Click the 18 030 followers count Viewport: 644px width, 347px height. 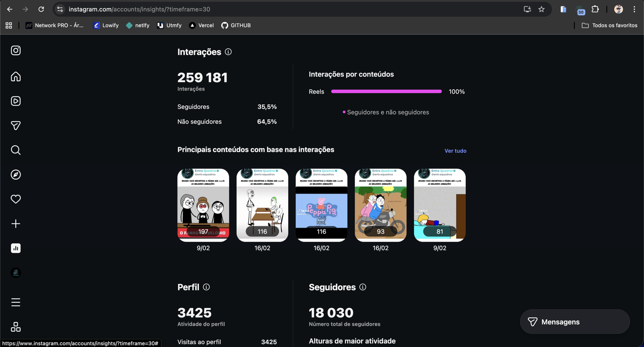click(x=331, y=313)
